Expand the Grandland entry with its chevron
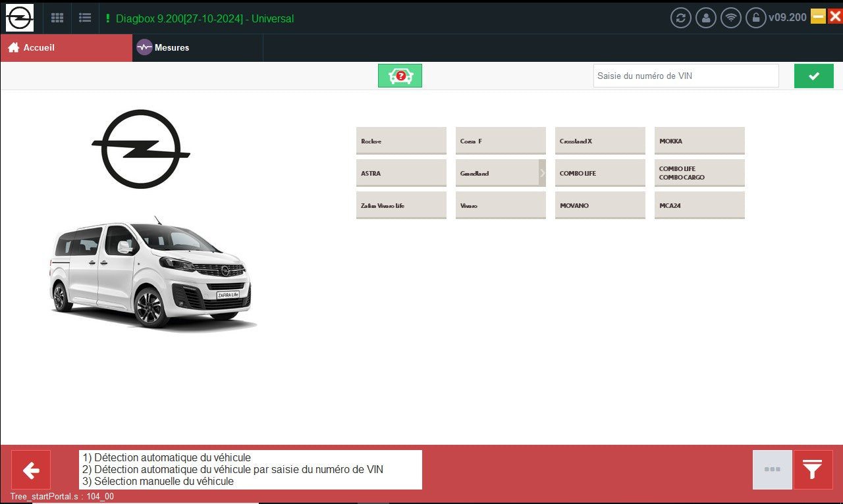 tap(542, 172)
